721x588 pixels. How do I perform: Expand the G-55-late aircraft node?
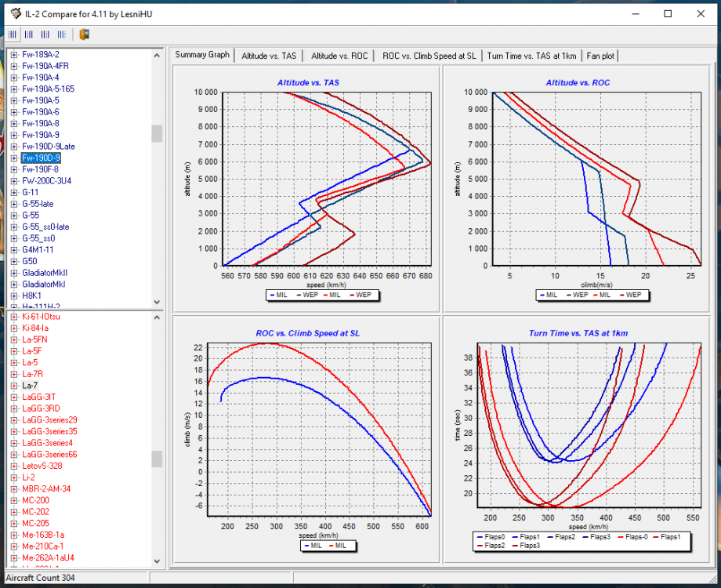[x=14, y=204]
